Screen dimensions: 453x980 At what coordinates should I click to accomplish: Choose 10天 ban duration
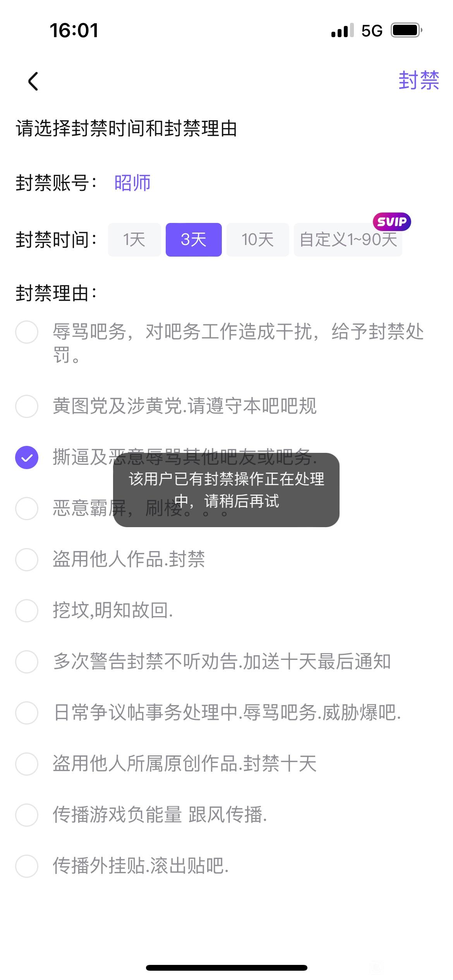tap(257, 240)
